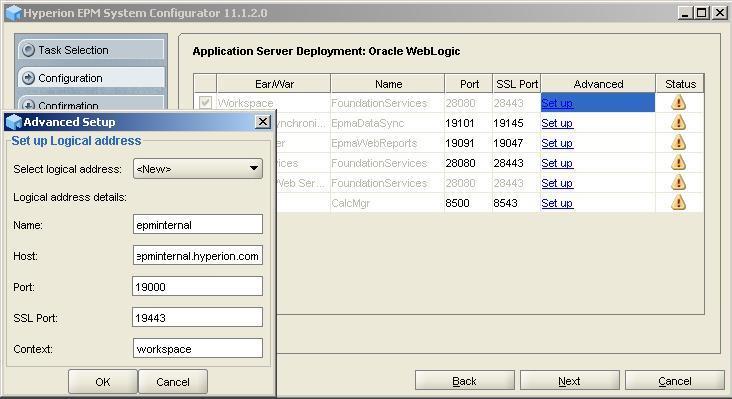Screen dimensions: 732x399
Task: Click the Back button
Action: [465, 381]
